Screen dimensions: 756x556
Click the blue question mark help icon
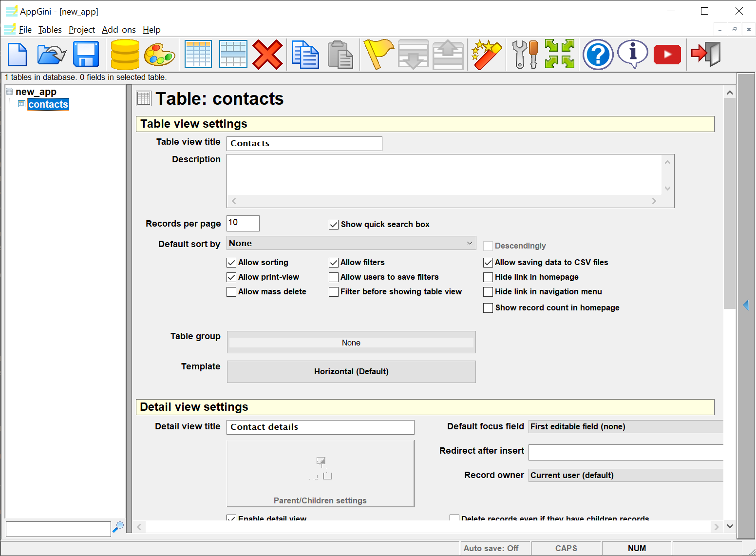click(598, 54)
